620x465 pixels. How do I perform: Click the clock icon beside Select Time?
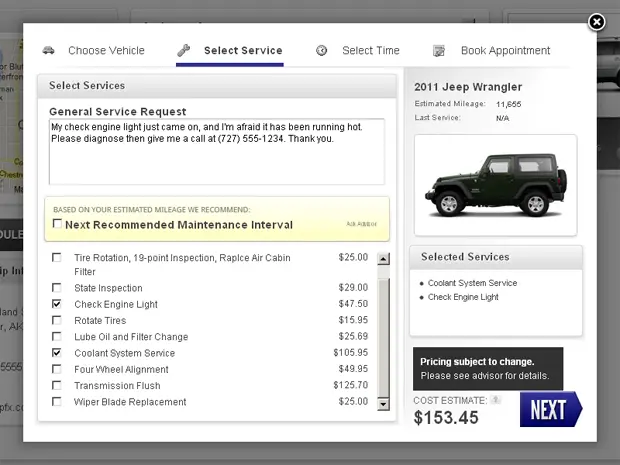[x=321, y=50]
